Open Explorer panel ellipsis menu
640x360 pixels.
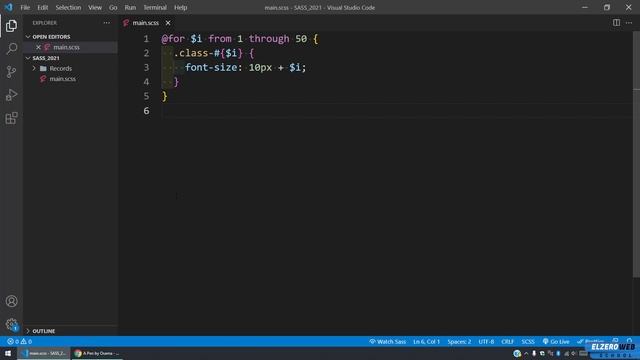(107, 23)
